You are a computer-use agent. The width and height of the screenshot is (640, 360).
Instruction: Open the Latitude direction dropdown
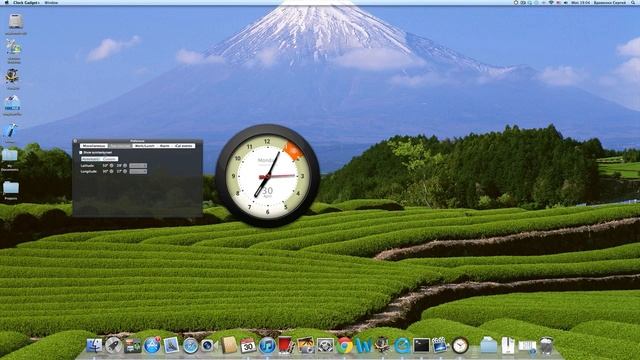pos(138,165)
